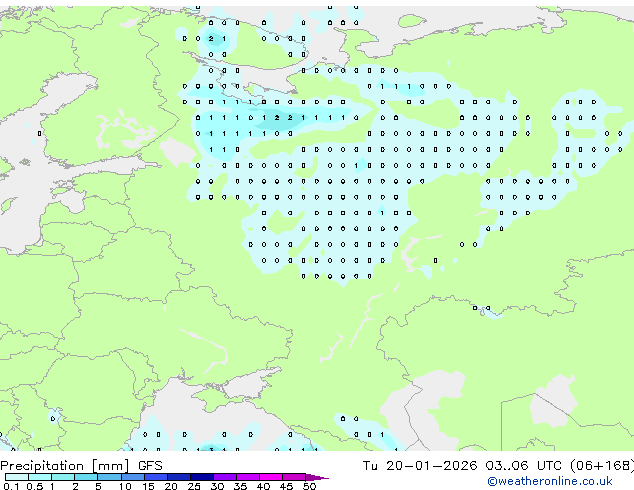
Task: Click the legend label '10'
Action: tap(125, 486)
